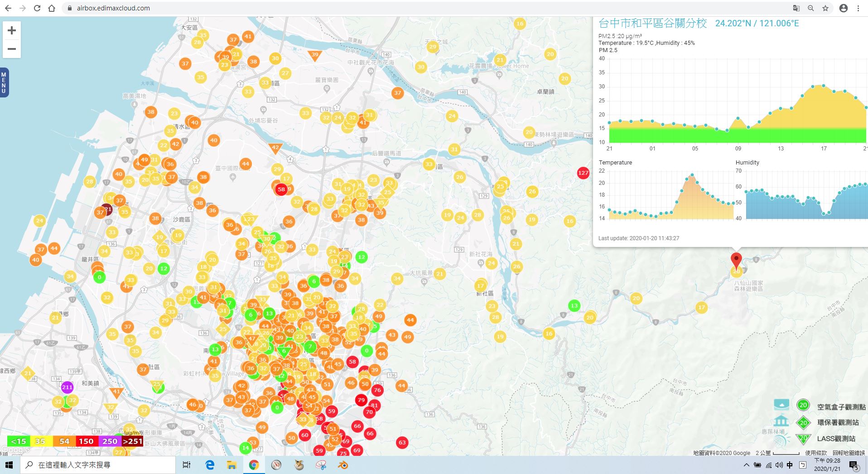Click coordinates 24.202°N / 121.006°E
This screenshot has height=474, width=868.
click(x=757, y=23)
